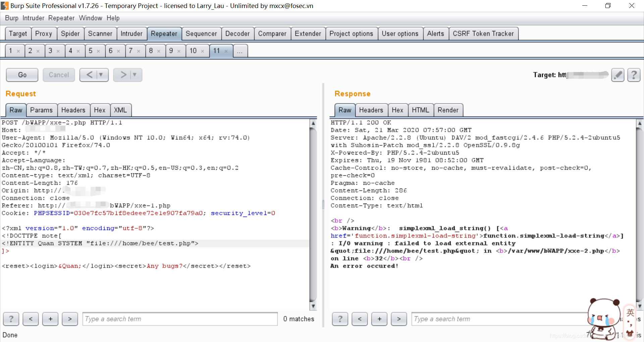Click the request search plus options button

50,319
